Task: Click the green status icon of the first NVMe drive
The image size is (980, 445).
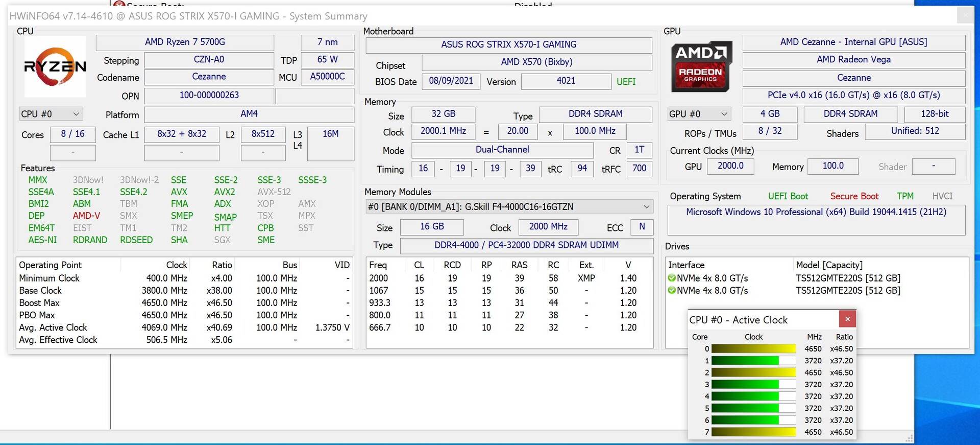Action: pyautogui.click(x=672, y=278)
